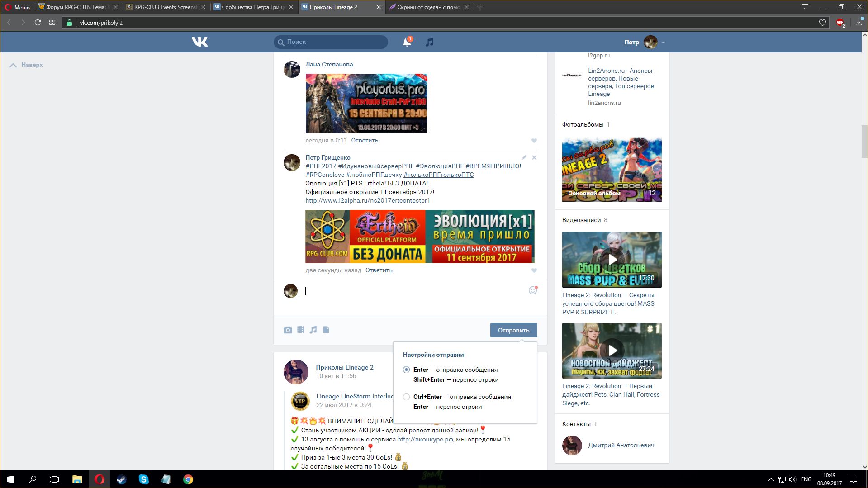Click inside the comment text field
The height and width of the screenshot is (488, 868).
tap(414, 291)
